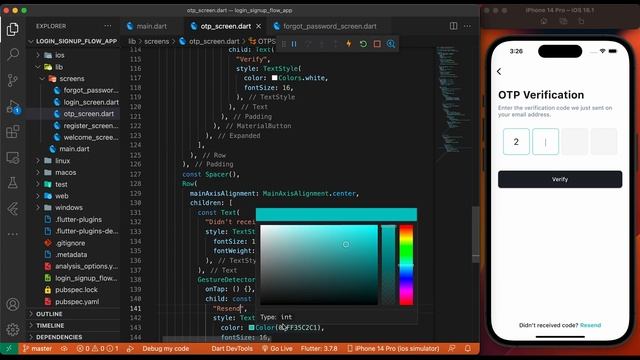
Task: Click Debug my code in status bar
Action: tap(165, 349)
